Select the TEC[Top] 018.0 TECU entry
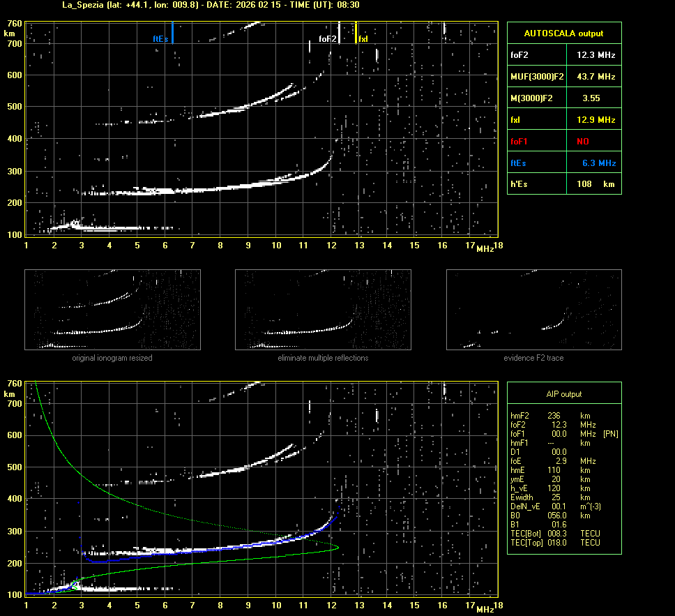Screen dimensions: 675x616 tap(555, 542)
